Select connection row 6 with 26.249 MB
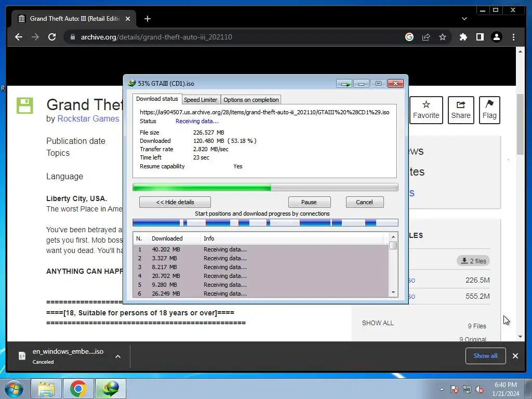 [261, 294]
